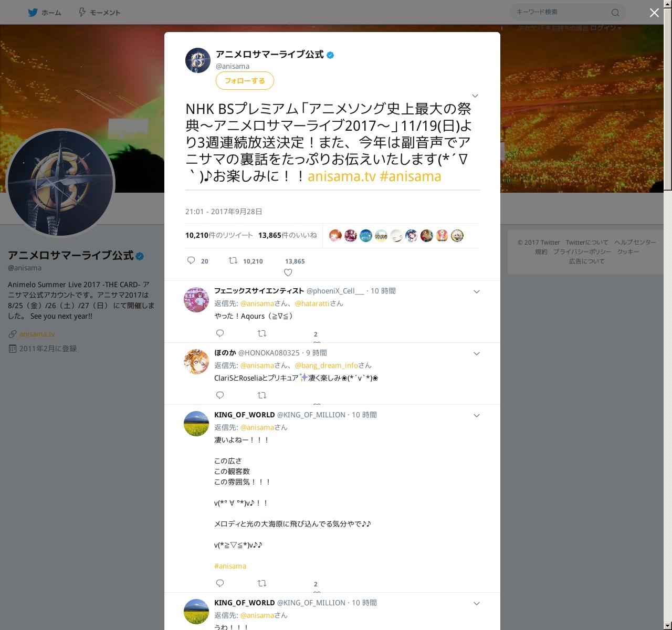Retweet the KING_OF_WORLD #anisama tweet

(262, 583)
